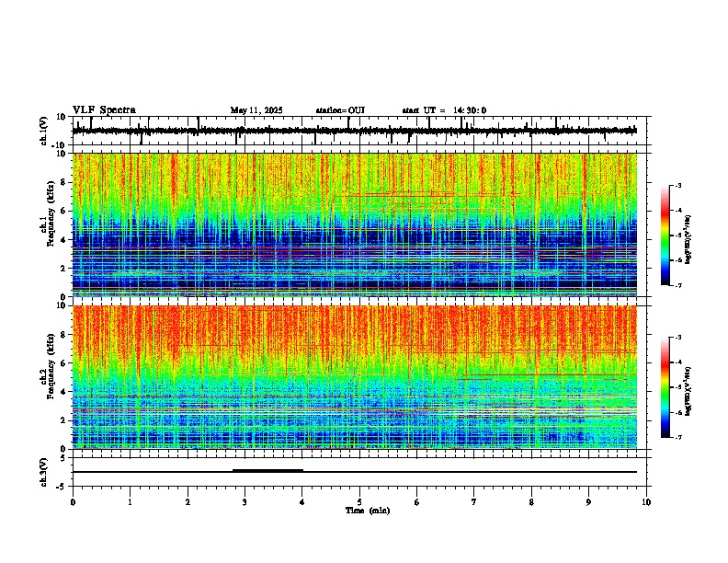Click time-axis tick label "1"

(x=130, y=502)
